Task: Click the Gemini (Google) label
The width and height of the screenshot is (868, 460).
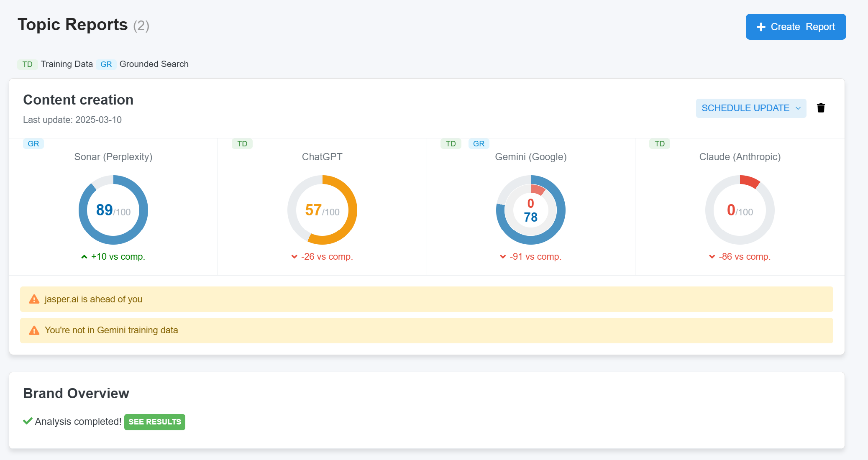Action: (x=531, y=157)
